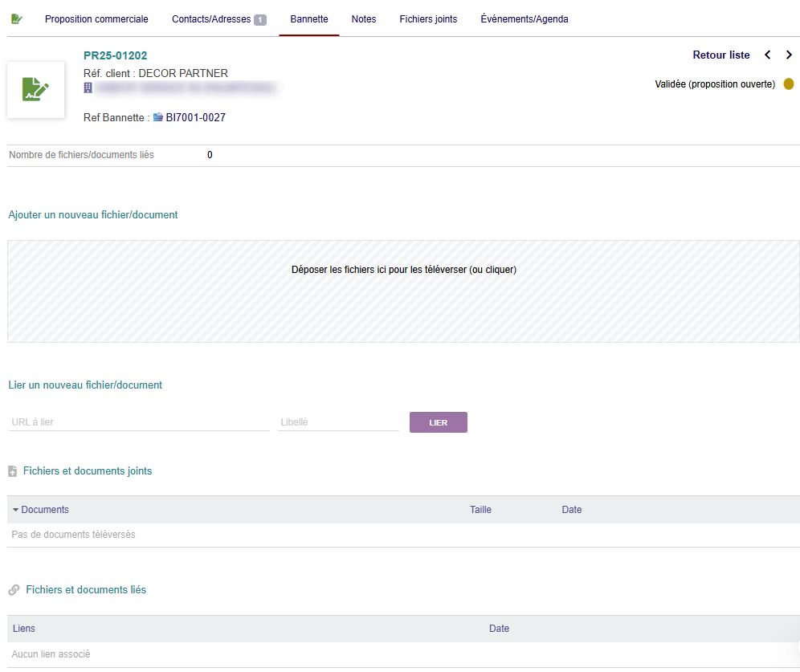The image size is (800, 672).
Task: Sort by the Documents column arrow
Action: click(x=16, y=510)
